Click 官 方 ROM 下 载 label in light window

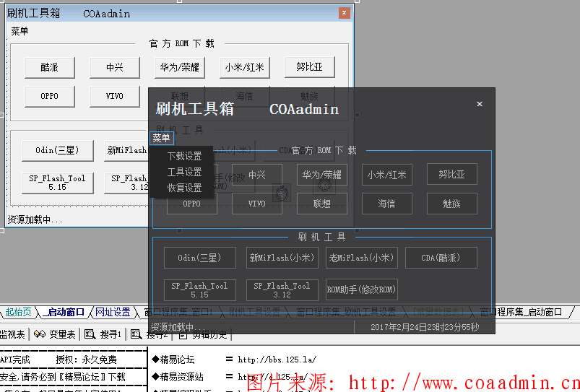[x=181, y=43]
